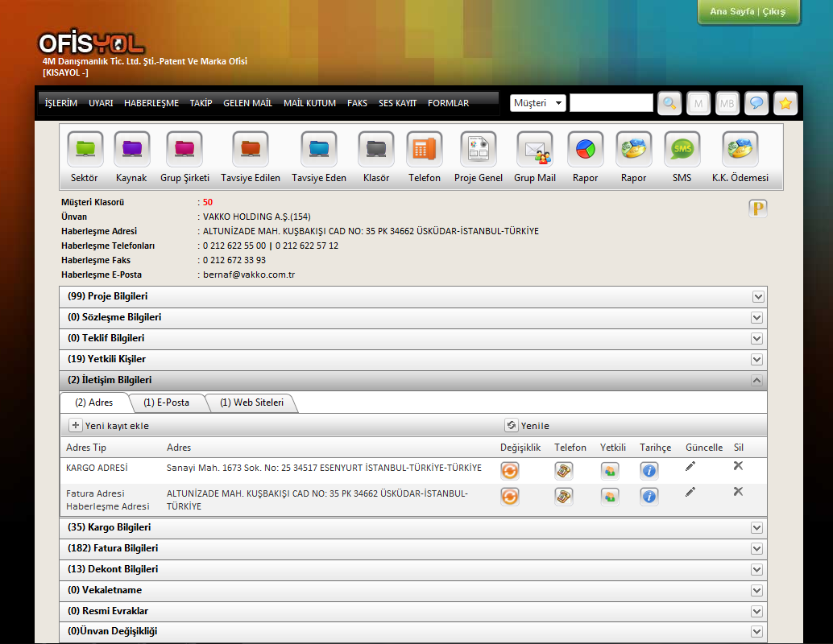The height and width of the screenshot is (644, 833).
Task: Switch to the E-Posta tab
Action: (x=166, y=402)
